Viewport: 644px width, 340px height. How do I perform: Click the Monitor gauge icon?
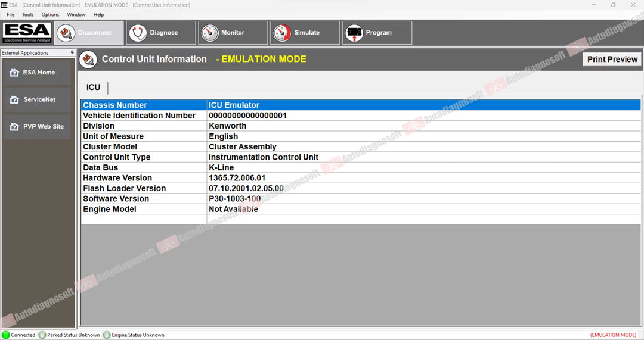point(210,33)
